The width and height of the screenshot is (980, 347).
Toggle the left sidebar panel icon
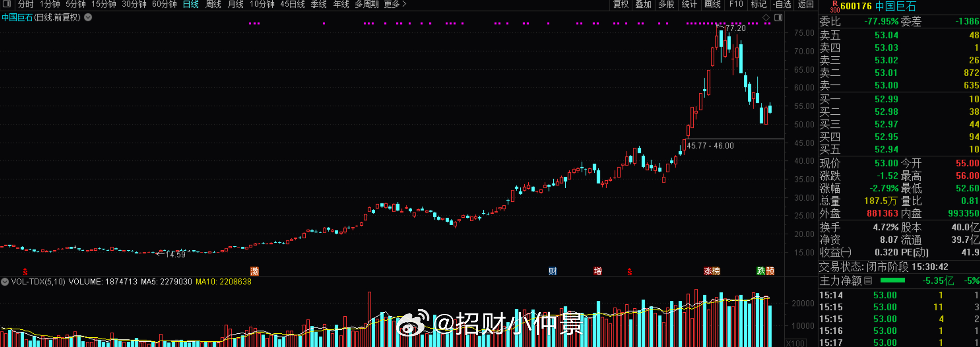[x=7, y=4]
